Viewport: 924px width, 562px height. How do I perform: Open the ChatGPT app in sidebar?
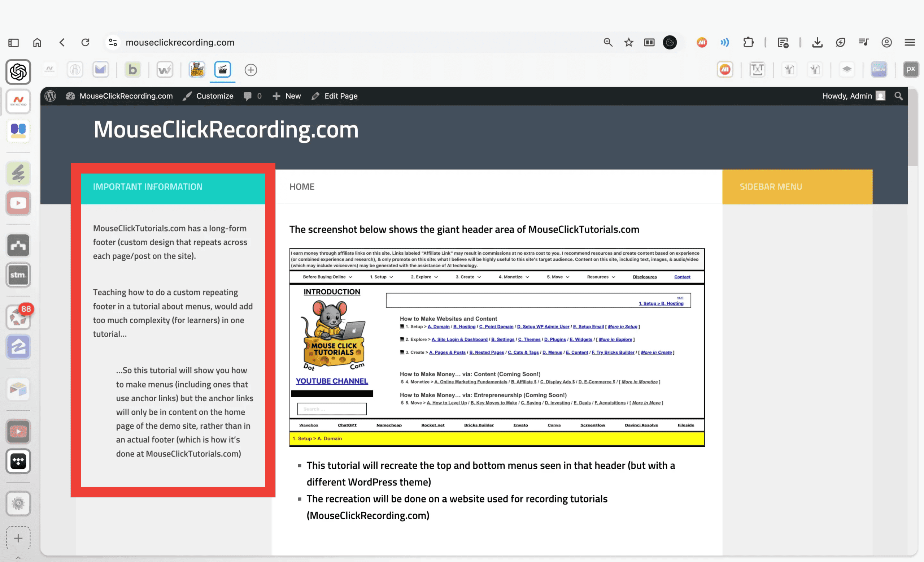18,72
